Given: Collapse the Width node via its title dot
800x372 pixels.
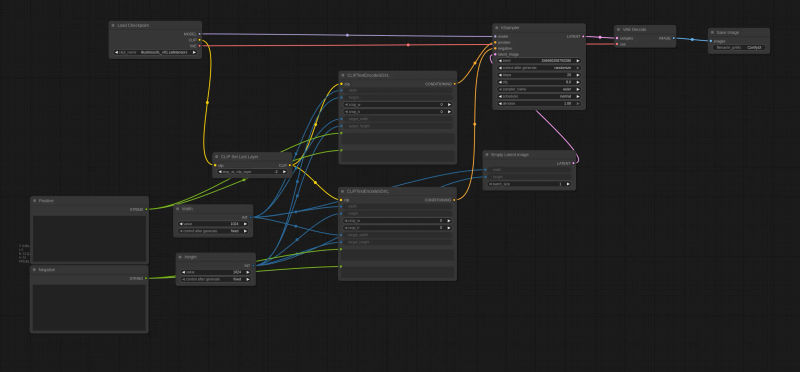Looking at the screenshot, I should click(x=178, y=209).
